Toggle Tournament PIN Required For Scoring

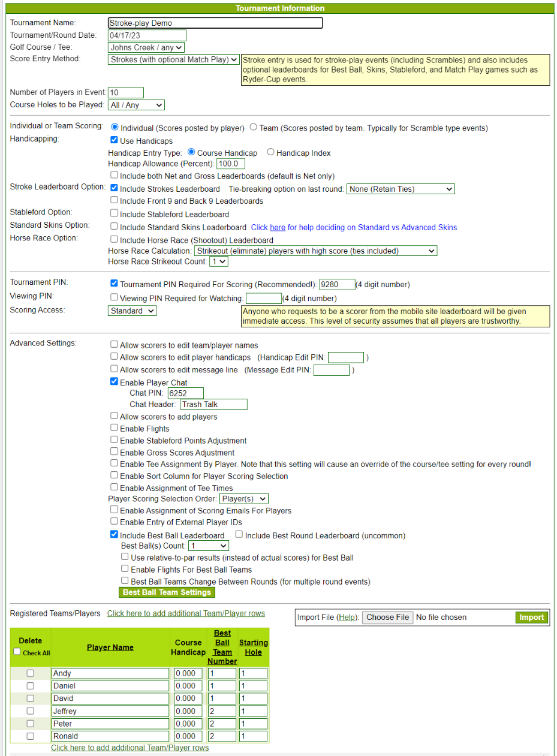(114, 284)
